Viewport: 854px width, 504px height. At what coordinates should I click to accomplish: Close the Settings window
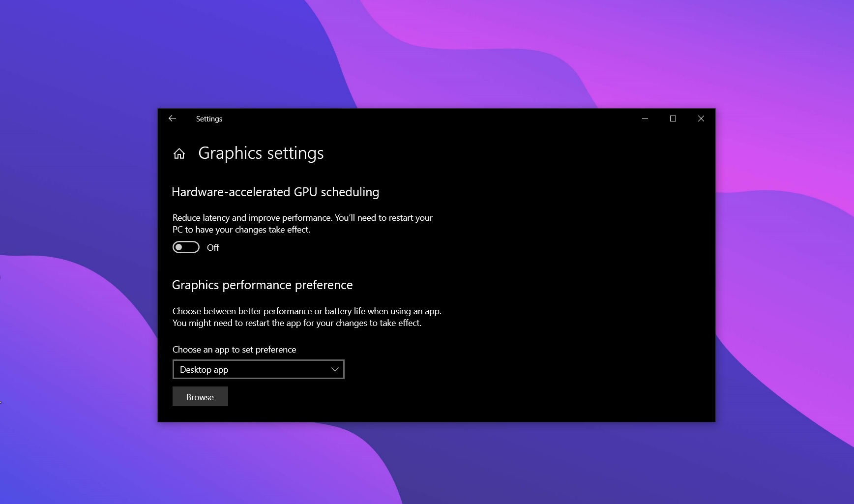pyautogui.click(x=701, y=119)
